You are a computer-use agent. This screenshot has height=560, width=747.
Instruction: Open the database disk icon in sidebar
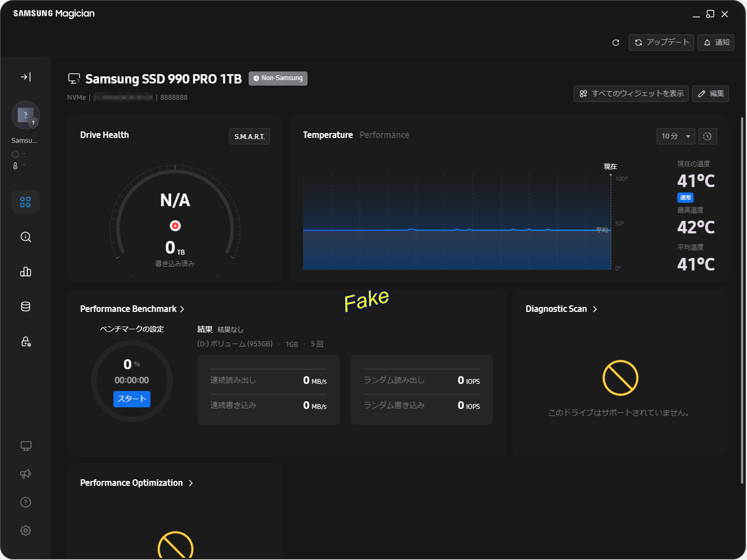coord(26,306)
